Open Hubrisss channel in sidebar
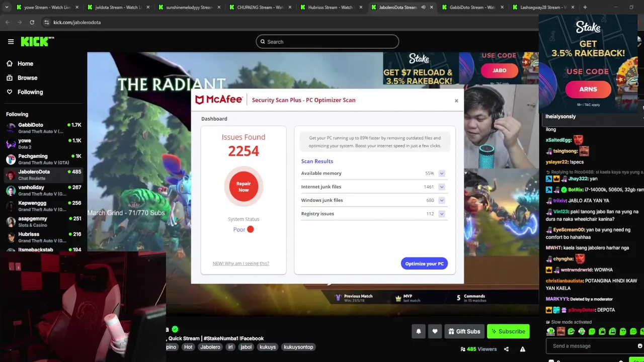This screenshot has width=644, height=362. [x=43, y=237]
